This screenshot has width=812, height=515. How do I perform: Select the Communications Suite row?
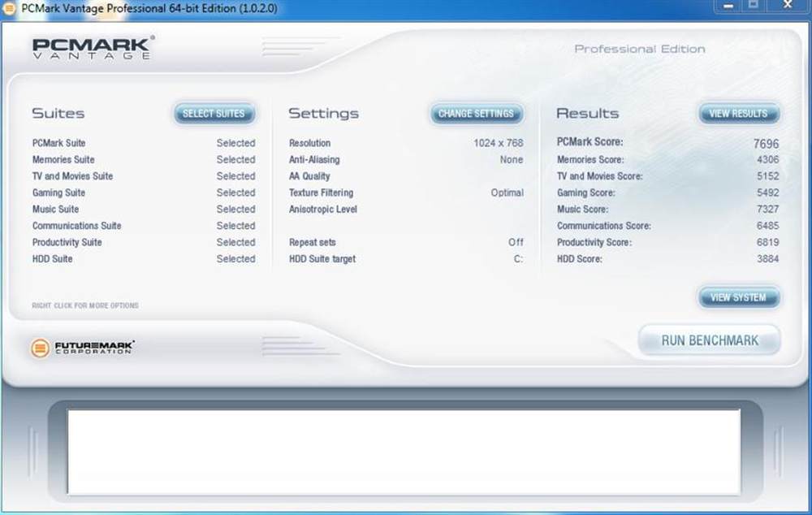click(144, 226)
